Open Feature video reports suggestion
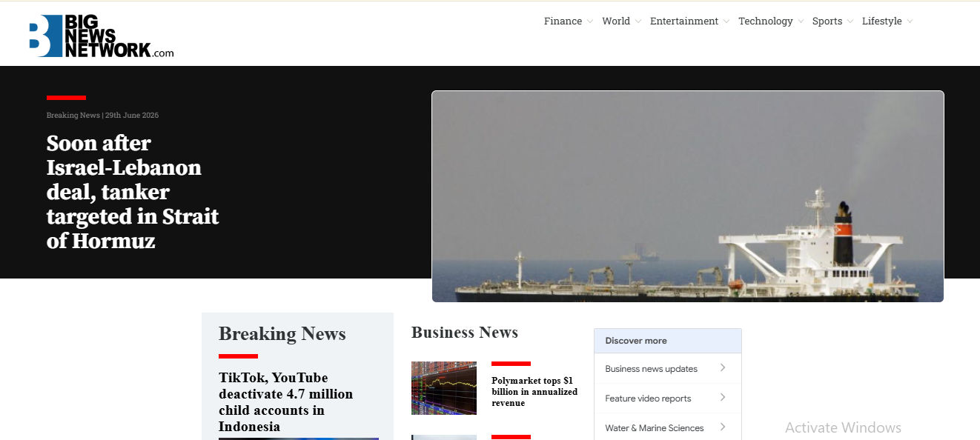Viewport: 980px width, 440px height. [668, 398]
